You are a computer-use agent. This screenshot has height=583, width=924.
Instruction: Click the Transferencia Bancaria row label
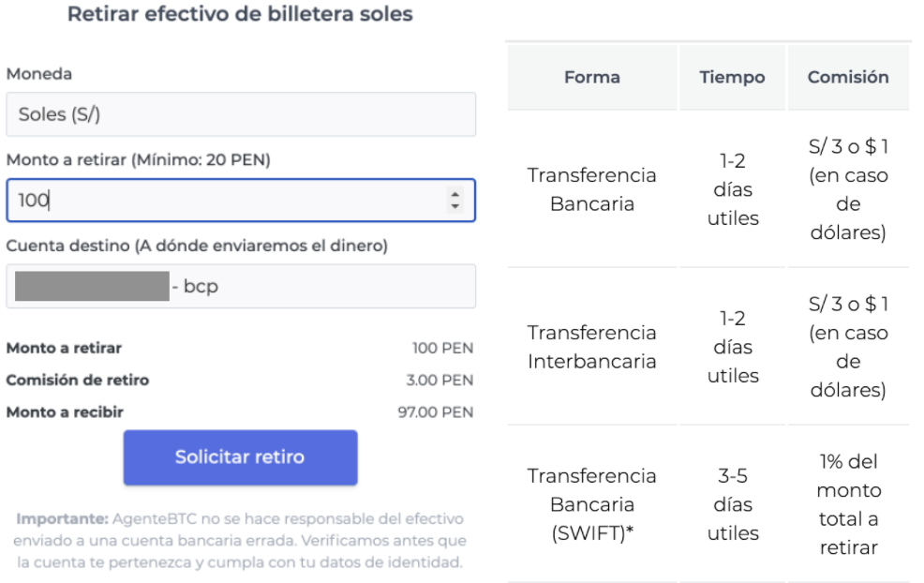591,189
